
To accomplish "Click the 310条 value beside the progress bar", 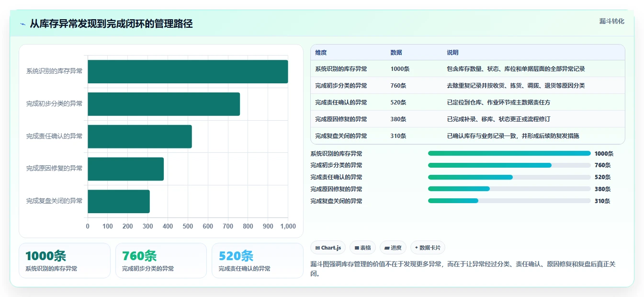I will pyautogui.click(x=602, y=201).
